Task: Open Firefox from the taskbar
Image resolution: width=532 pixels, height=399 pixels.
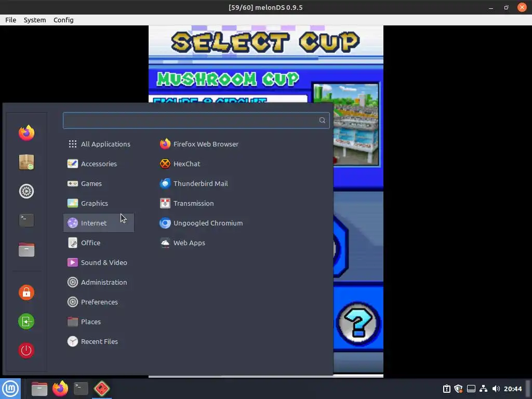Action: (x=60, y=389)
